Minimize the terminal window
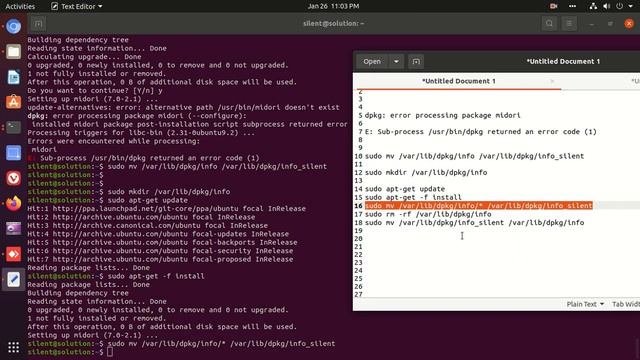Screen dimensions: 640x360 pos(592,24)
